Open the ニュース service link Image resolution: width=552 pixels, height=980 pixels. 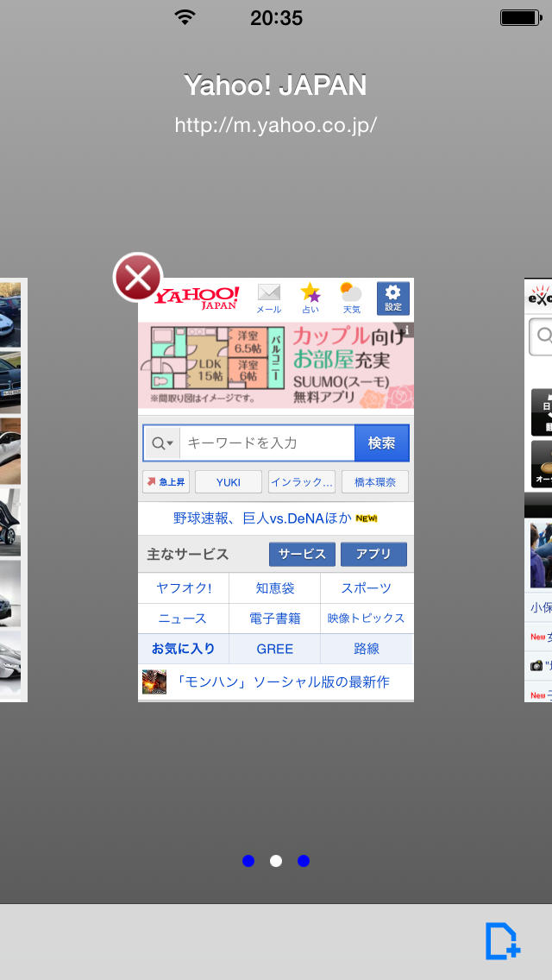183,619
